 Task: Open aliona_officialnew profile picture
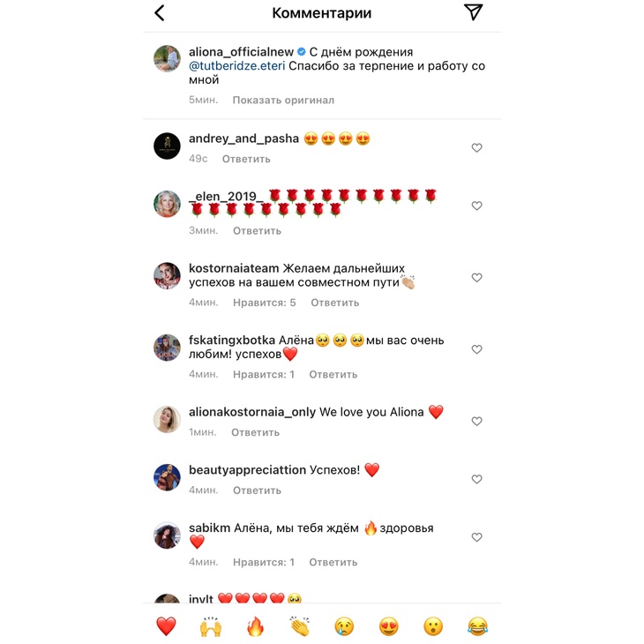167,59
